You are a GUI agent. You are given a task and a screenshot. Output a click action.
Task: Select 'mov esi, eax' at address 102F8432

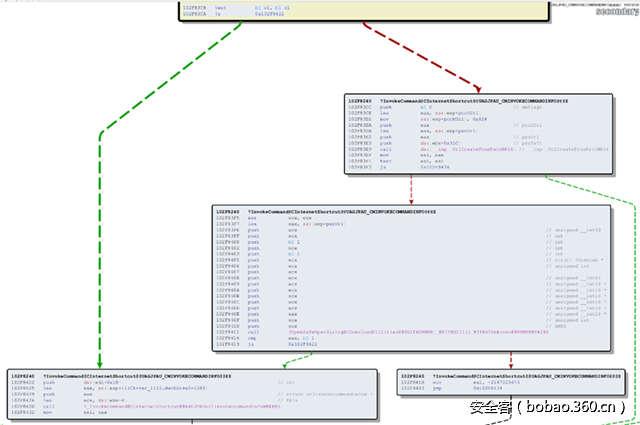point(59,412)
